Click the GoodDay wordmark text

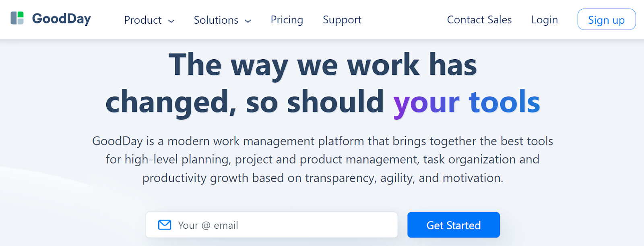point(62,19)
